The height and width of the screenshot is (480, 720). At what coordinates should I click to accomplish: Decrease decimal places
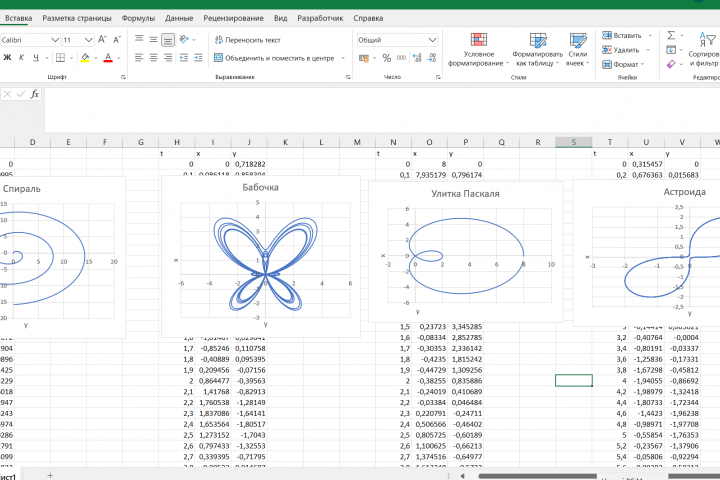click(x=432, y=58)
